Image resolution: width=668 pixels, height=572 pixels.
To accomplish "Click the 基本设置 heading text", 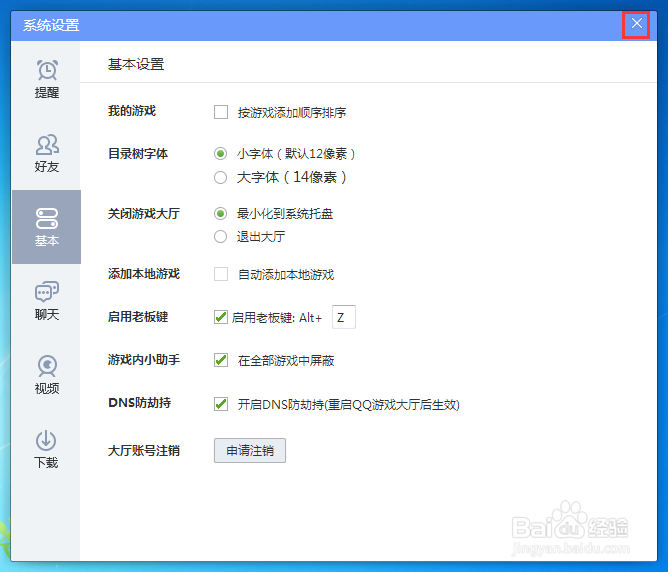I will (136, 64).
